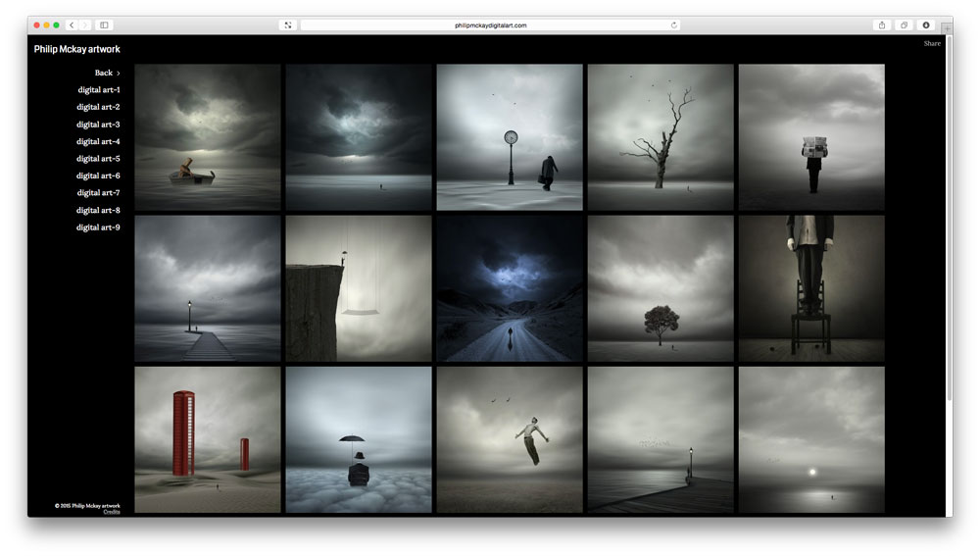Open the red phone booths artwork
The height and width of the screenshot is (556, 980).
pos(208,439)
